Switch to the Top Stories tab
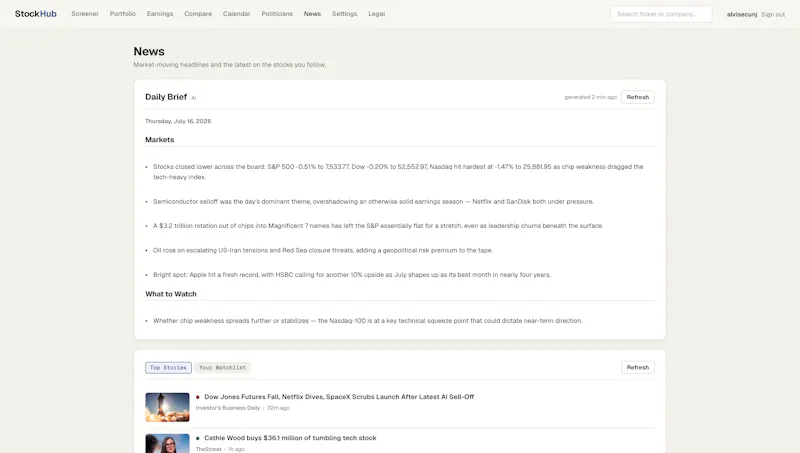The width and height of the screenshot is (800, 453). coord(168,367)
